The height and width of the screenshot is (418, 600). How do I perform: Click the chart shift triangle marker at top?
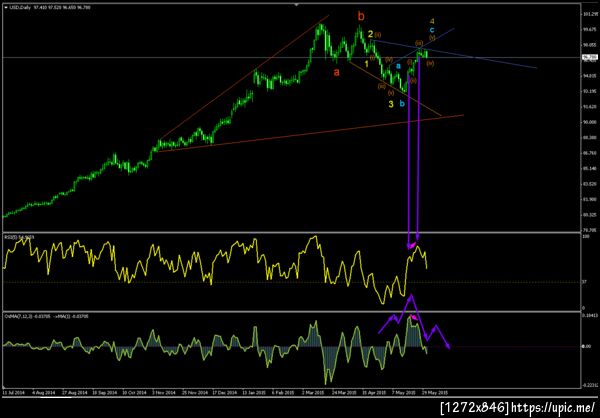[x=296, y=5]
